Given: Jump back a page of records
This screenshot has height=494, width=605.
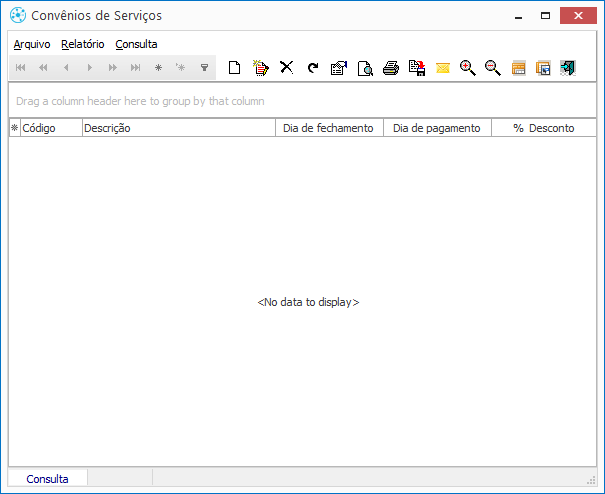Looking at the screenshot, I should (43, 68).
